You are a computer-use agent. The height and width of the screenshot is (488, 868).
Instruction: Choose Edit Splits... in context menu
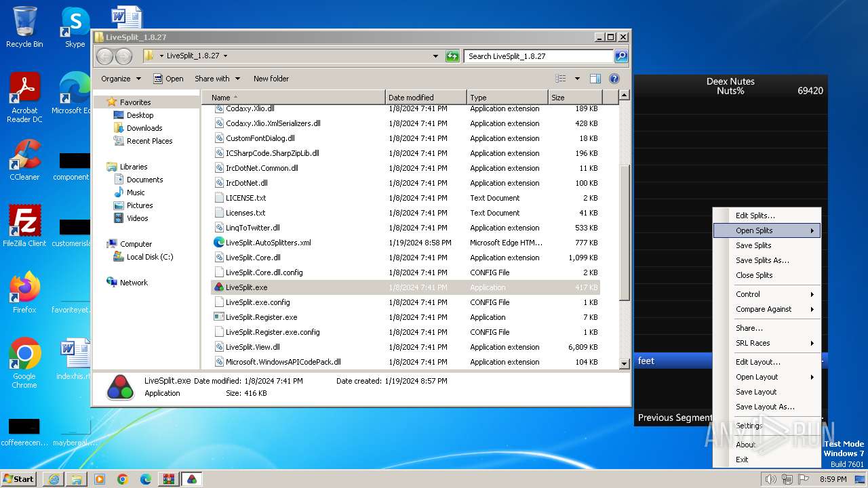[767, 216]
